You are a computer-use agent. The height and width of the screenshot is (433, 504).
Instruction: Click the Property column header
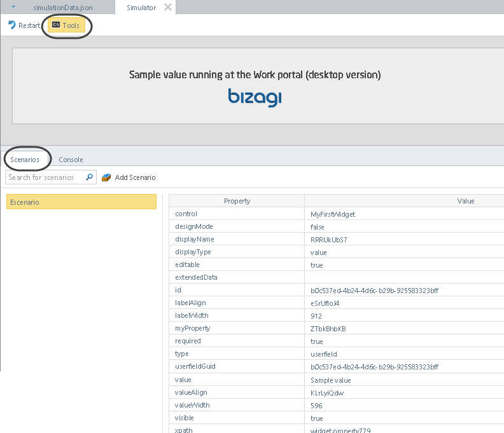pos(237,201)
